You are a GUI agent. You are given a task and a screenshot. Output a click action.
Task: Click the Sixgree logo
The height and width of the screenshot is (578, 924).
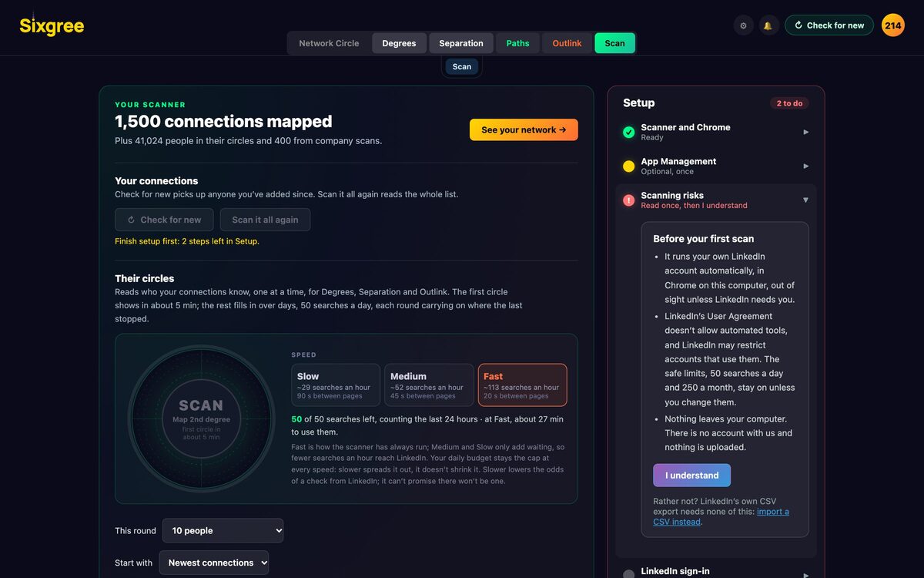tap(52, 25)
